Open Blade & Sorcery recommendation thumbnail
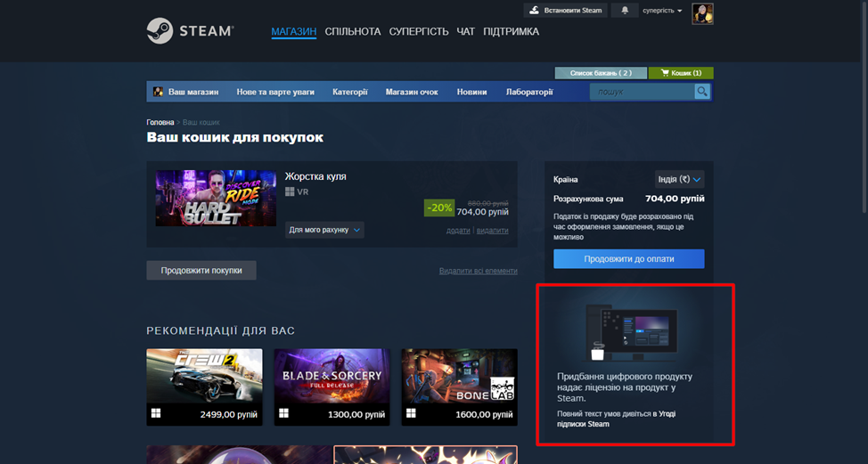Screen dimensions: 868x464 tap(332, 376)
